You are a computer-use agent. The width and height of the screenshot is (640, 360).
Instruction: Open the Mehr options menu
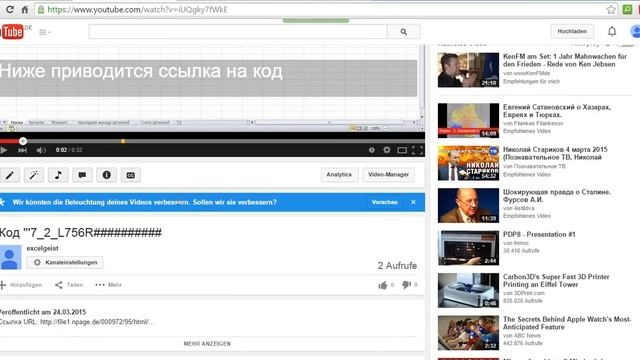(108, 285)
